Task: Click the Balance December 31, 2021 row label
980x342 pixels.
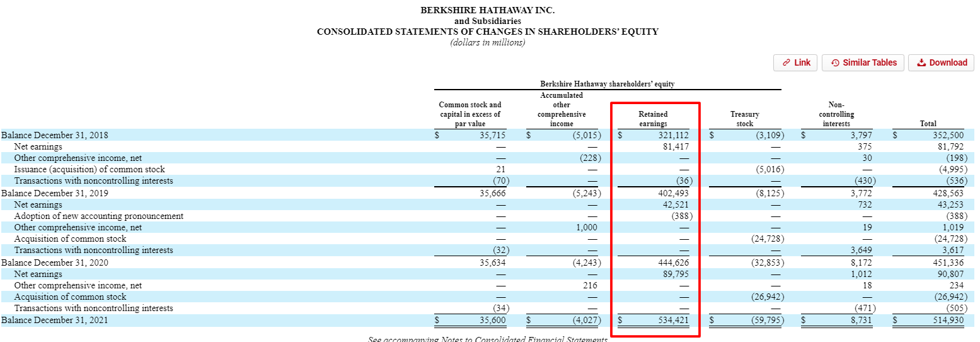Action: pyautogui.click(x=55, y=320)
